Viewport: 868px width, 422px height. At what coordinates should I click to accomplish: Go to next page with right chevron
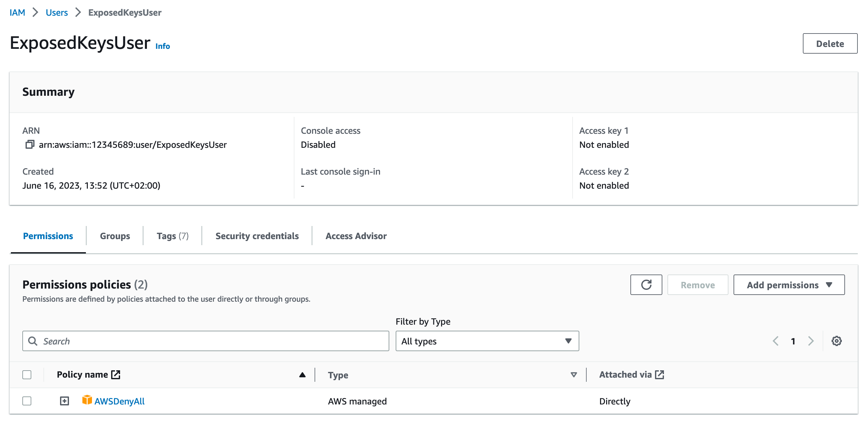[811, 341]
